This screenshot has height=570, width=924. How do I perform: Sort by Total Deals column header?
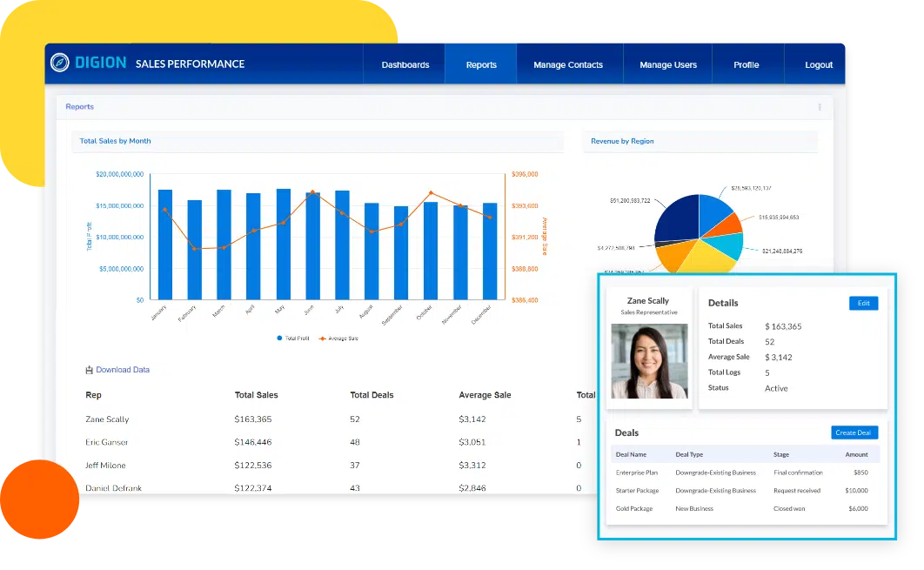[372, 395]
